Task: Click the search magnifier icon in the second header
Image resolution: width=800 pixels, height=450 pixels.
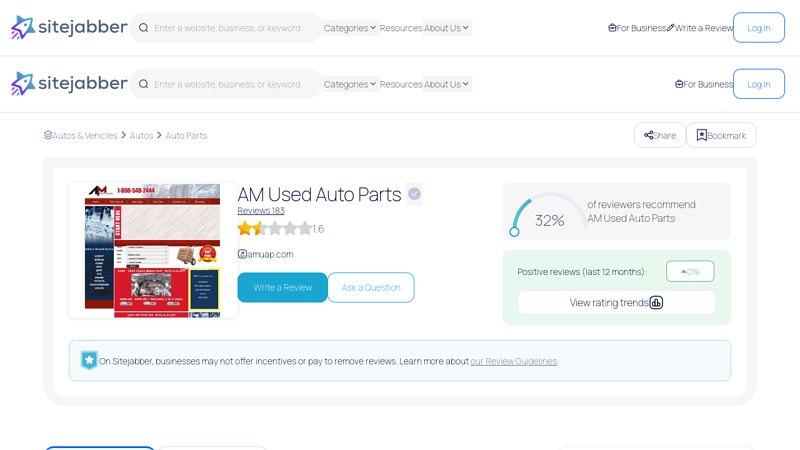Action: pyautogui.click(x=143, y=84)
